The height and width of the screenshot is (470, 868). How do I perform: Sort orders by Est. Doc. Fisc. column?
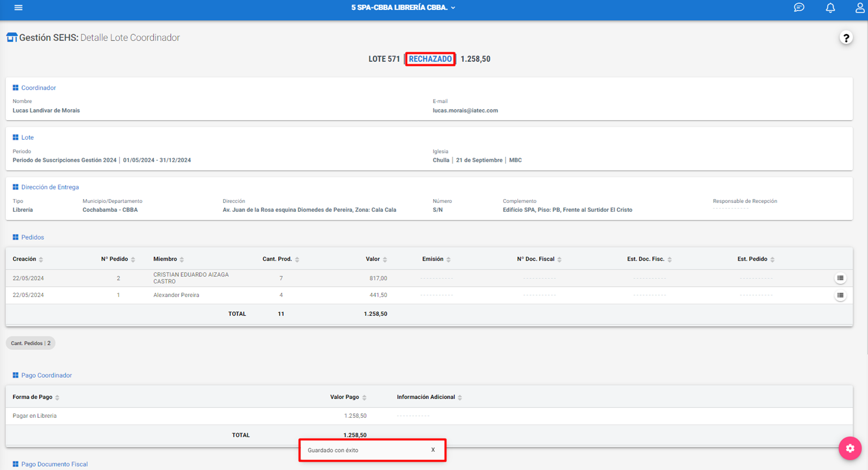tap(649, 259)
